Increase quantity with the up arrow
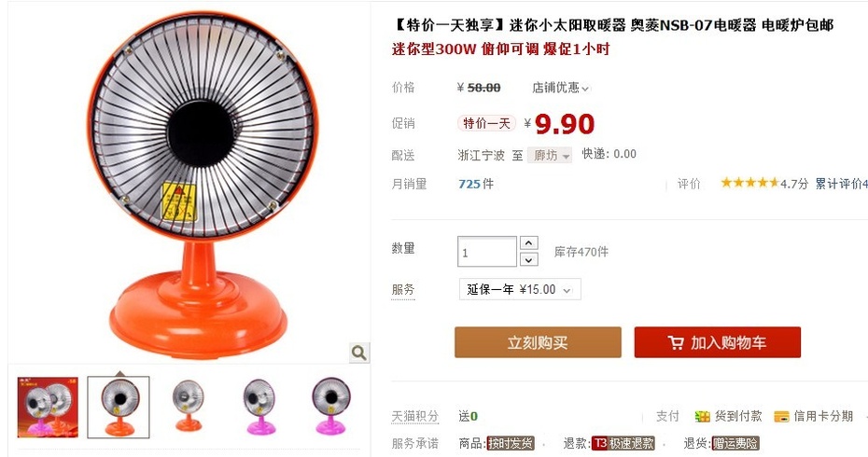Image resolution: width=868 pixels, height=457 pixels. [528, 242]
